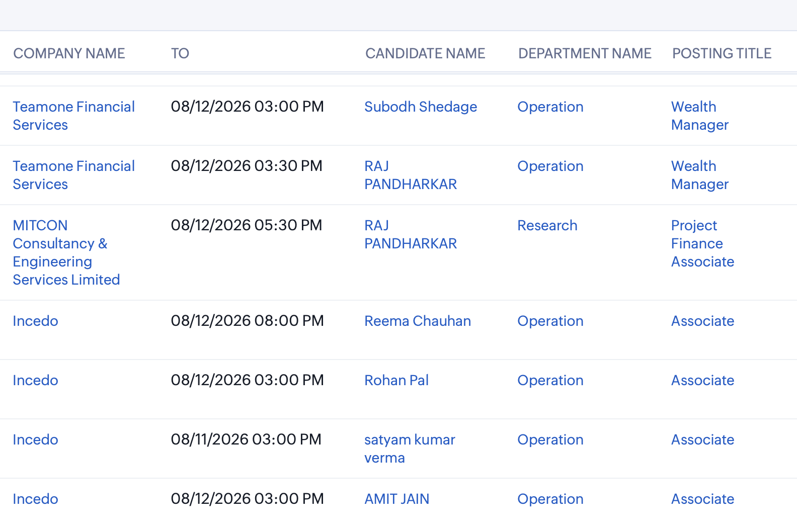Click the POSTING TITLE column header

tap(722, 53)
